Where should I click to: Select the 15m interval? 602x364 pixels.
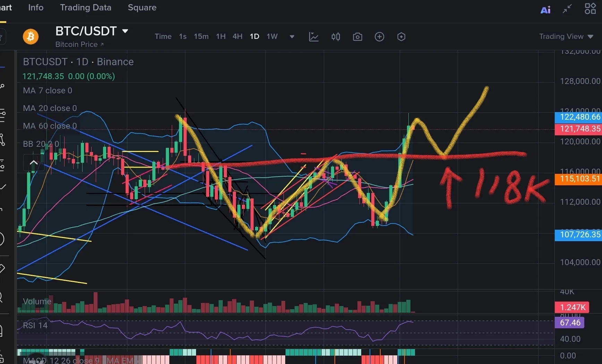click(x=201, y=36)
